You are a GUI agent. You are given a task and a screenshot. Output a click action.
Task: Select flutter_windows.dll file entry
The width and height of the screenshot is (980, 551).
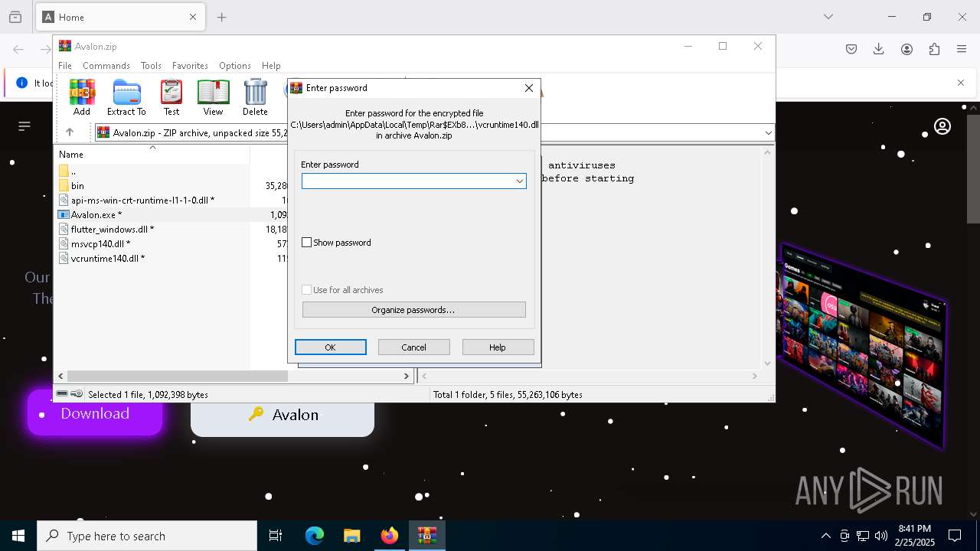tap(112, 229)
